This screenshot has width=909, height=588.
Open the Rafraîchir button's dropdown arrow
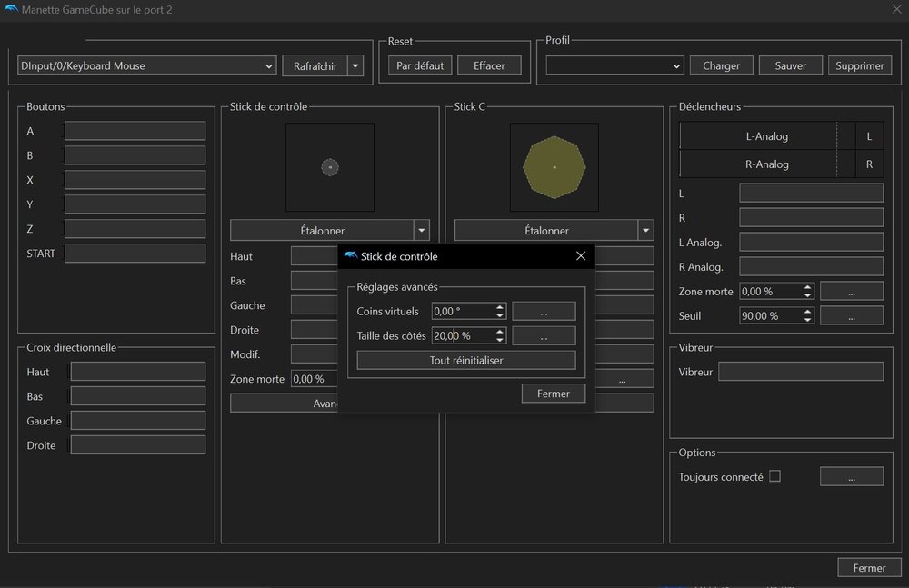[355, 65]
